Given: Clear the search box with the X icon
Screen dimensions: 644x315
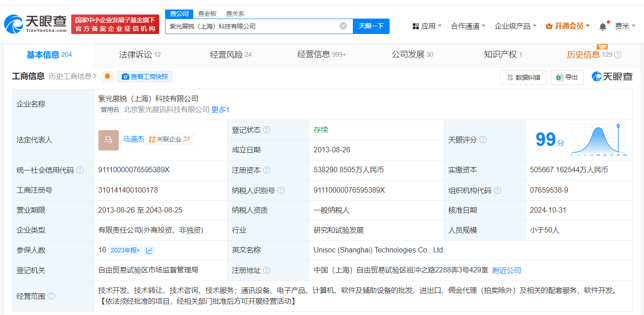Looking at the screenshot, I should (x=343, y=26).
